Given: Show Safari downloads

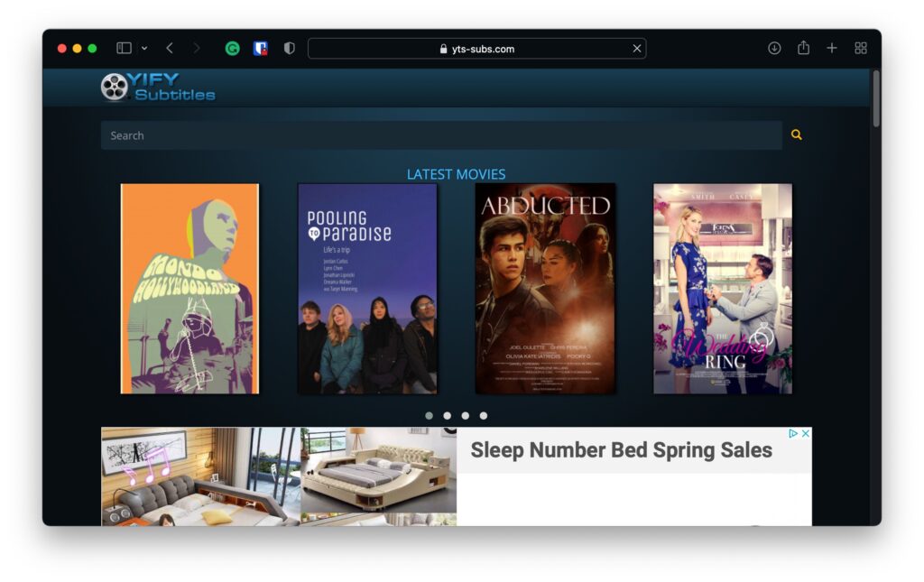Looking at the screenshot, I should pos(774,49).
